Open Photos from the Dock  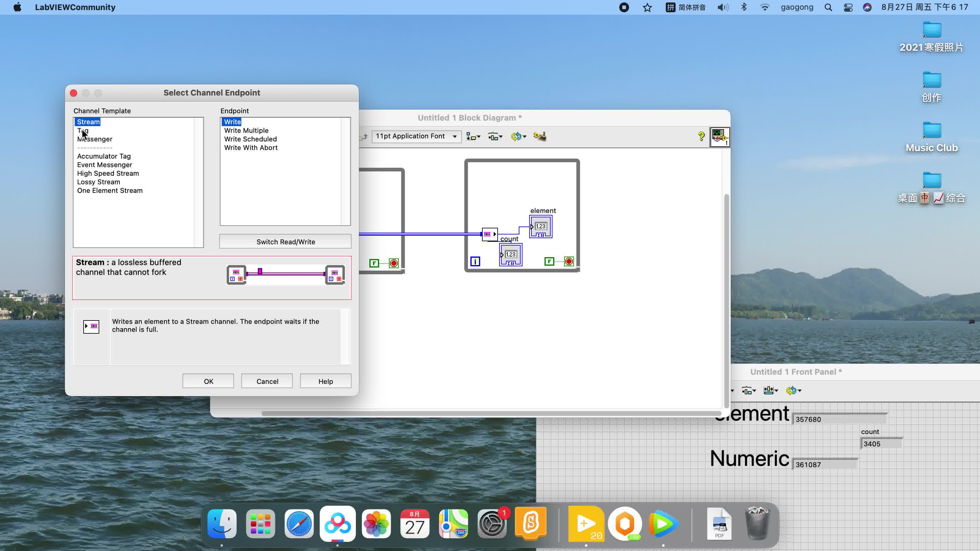[x=376, y=524]
